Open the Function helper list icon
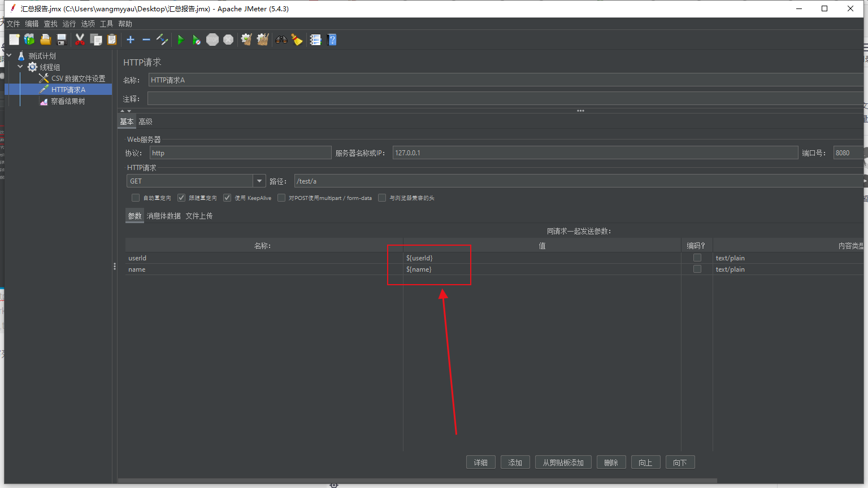The width and height of the screenshot is (868, 488). [x=315, y=40]
